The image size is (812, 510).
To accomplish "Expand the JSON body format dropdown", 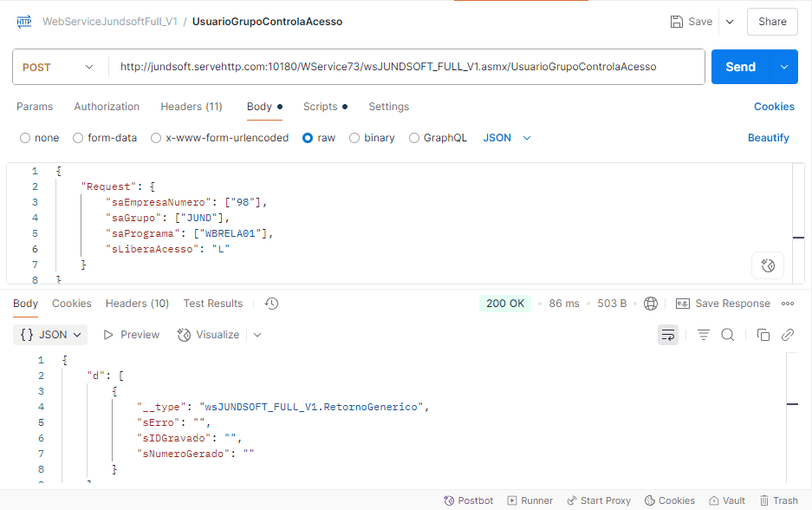I will 507,138.
